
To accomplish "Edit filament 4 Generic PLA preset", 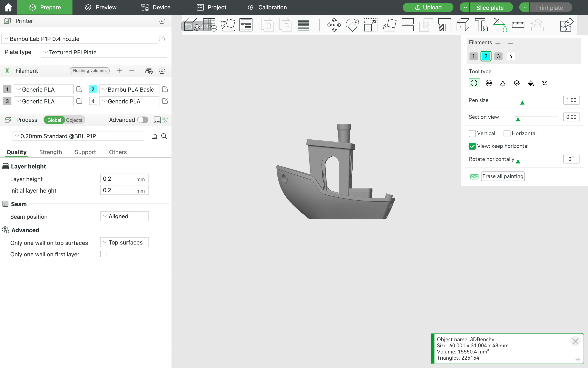I will click(x=165, y=101).
